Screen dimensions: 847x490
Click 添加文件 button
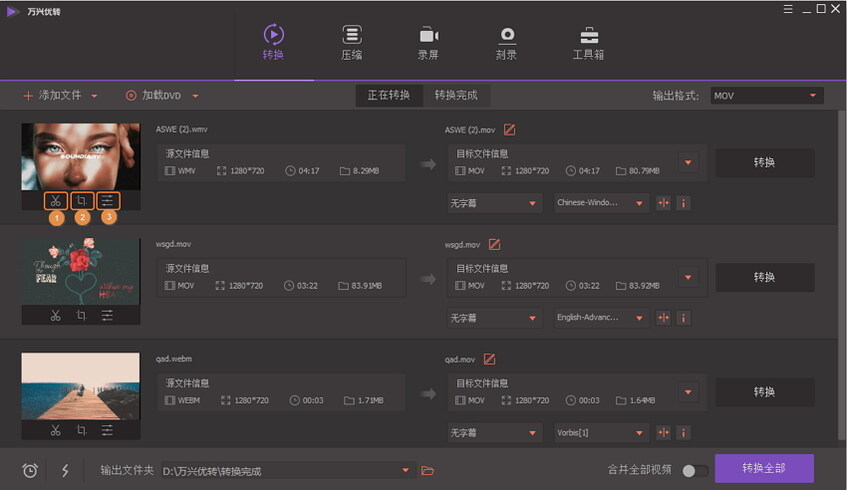click(52, 96)
